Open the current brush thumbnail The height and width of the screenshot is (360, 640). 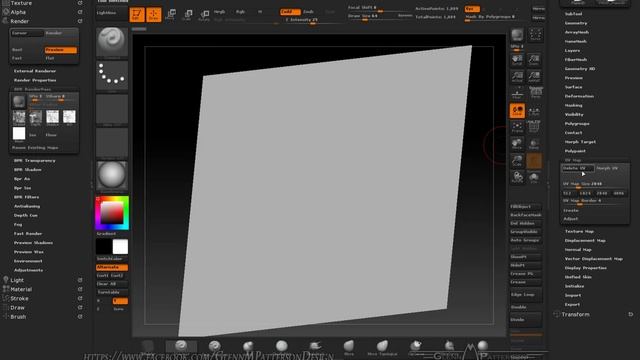[112, 42]
